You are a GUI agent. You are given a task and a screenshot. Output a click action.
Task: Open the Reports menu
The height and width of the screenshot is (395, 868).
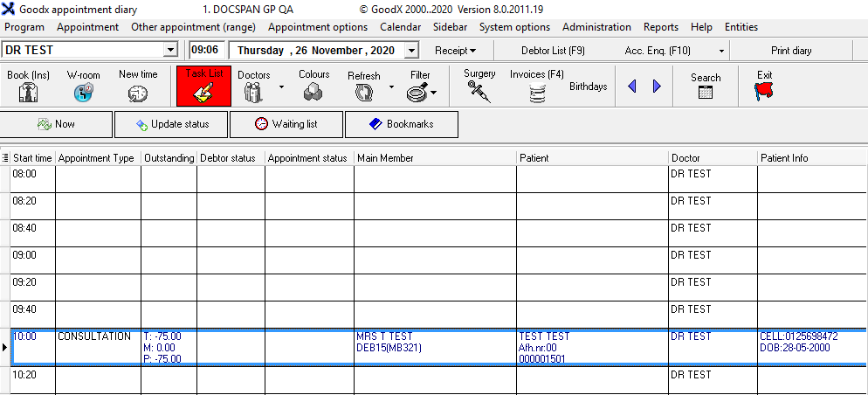click(660, 27)
